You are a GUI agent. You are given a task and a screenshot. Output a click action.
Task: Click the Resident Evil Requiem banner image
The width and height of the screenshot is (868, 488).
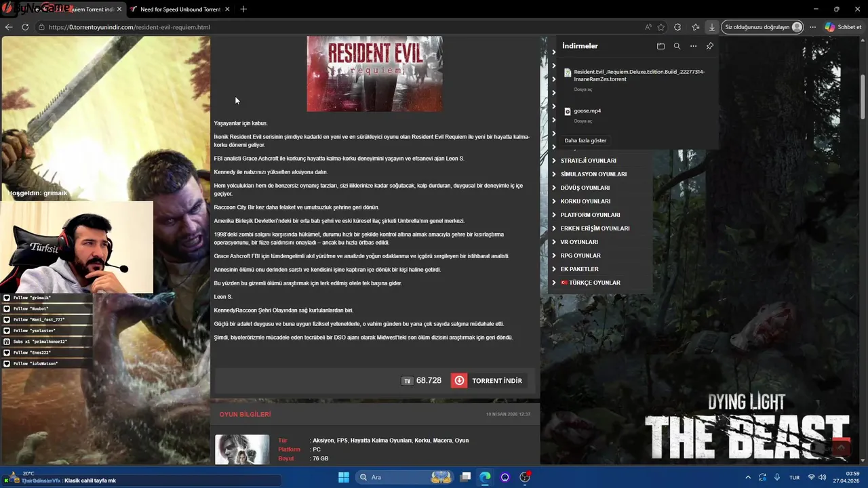point(374,74)
